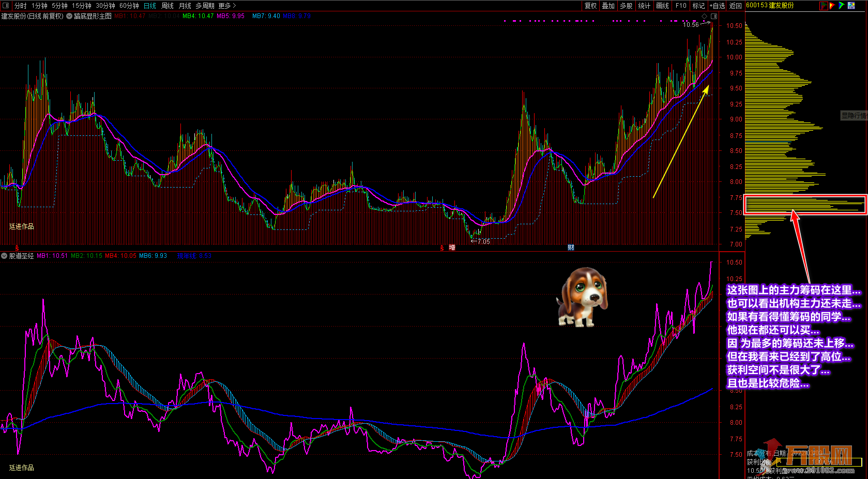The height and width of the screenshot is (479, 868).
Task: Click the 增 event marker on time axis
Action: coord(452,248)
